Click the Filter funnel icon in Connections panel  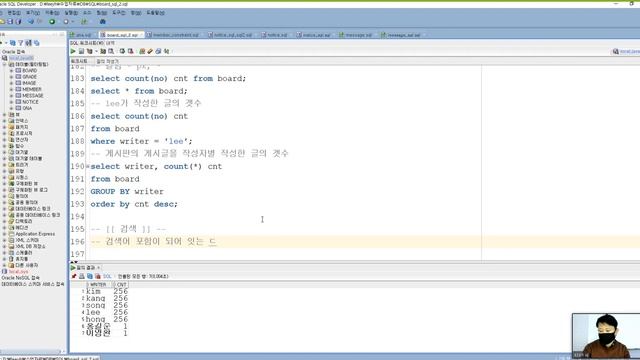[x=20, y=42]
